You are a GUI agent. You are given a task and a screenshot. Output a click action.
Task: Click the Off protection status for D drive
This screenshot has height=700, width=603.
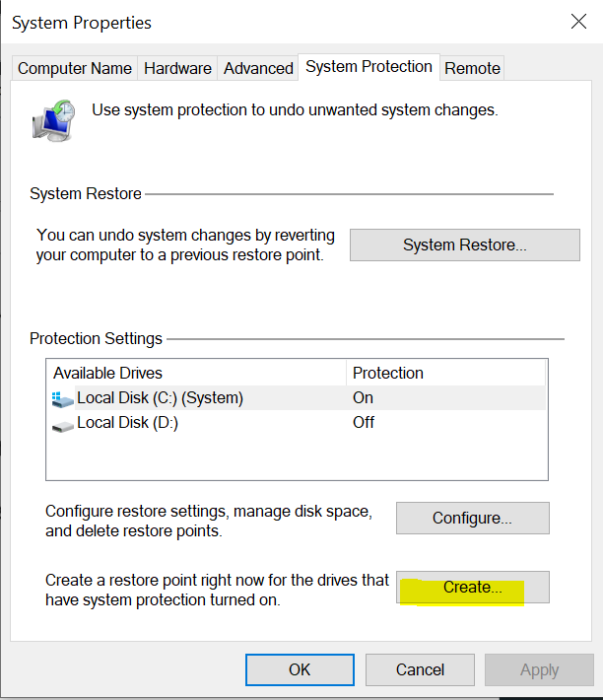click(x=364, y=423)
